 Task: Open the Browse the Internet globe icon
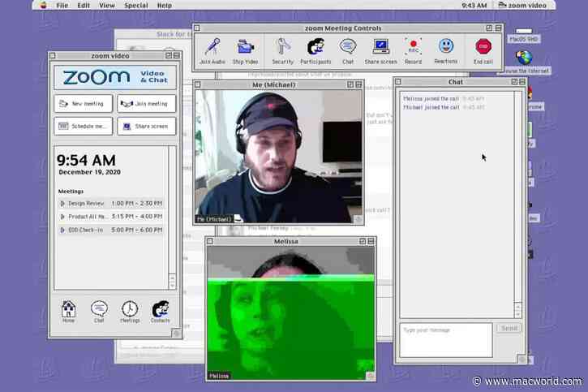524,58
